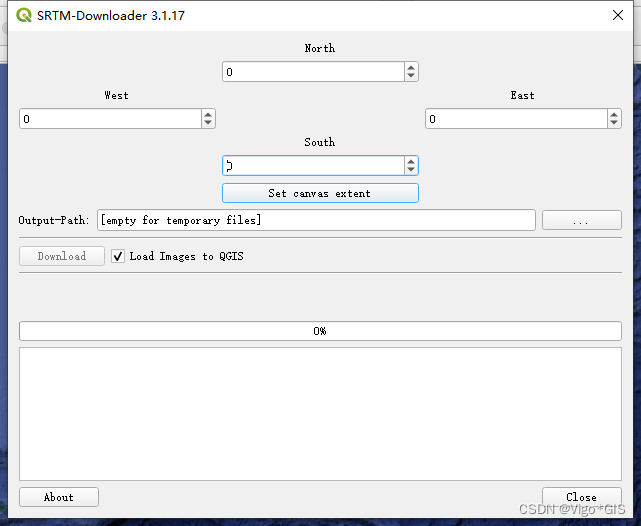Increase the South value with up arrow
Screen dimensions: 641x526
[x=411, y=161]
